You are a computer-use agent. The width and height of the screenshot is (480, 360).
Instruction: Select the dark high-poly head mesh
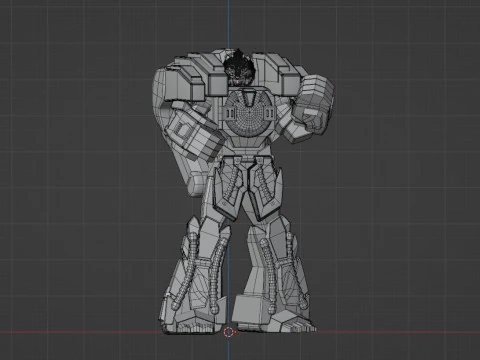(x=239, y=68)
